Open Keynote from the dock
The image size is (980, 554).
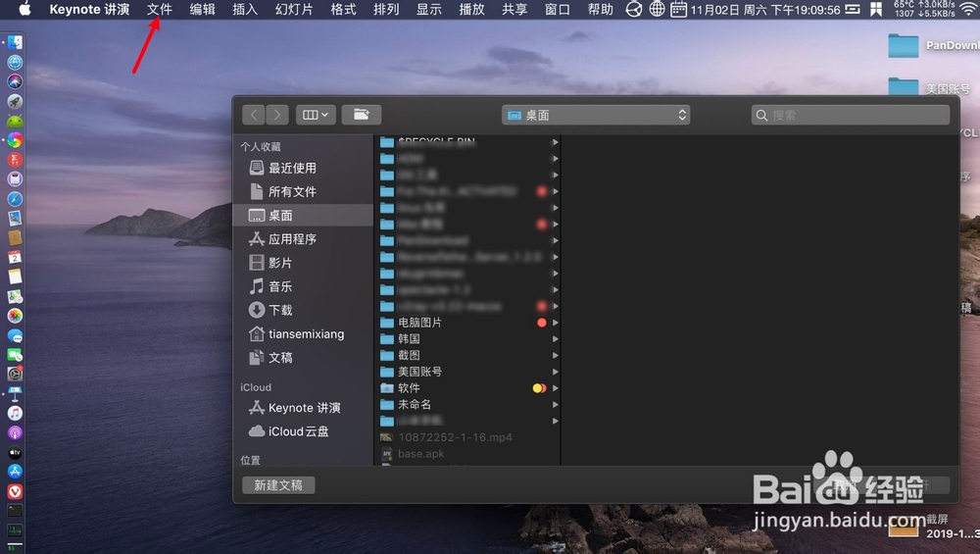click(15, 393)
